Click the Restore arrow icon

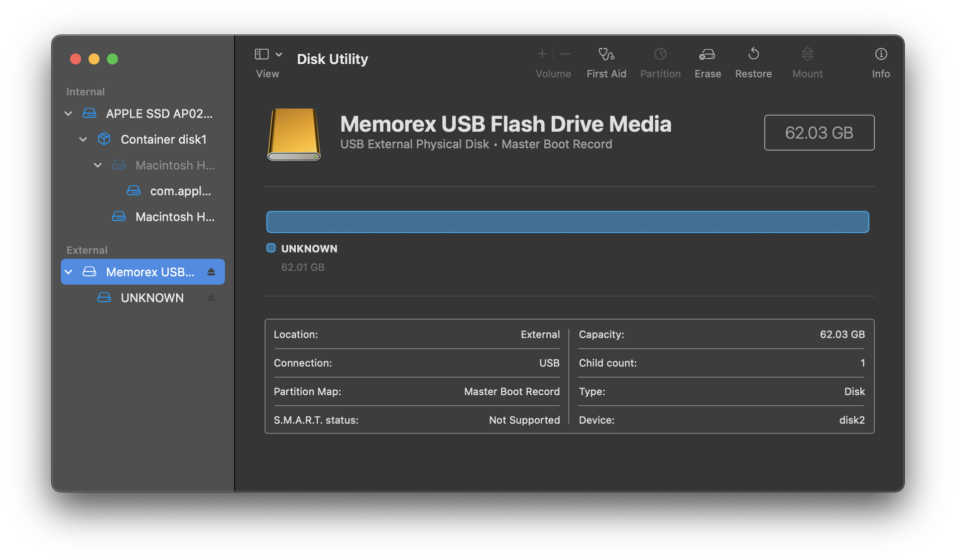tap(753, 54)
